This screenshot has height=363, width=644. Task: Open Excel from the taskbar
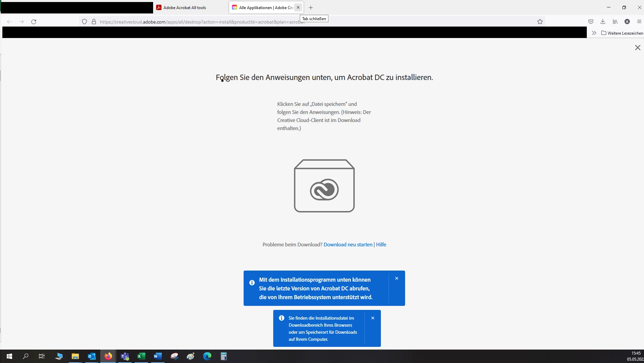coord(141,356)
